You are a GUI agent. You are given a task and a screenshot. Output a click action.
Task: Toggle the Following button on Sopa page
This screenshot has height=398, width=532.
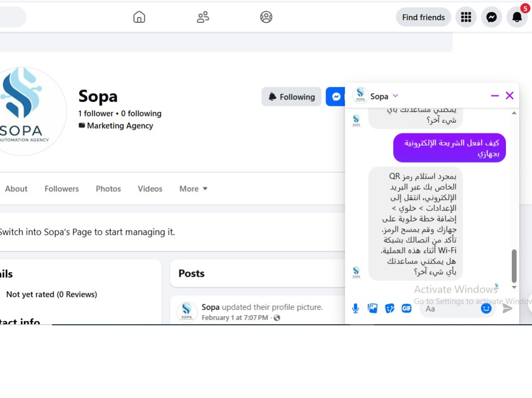[292, 97]
